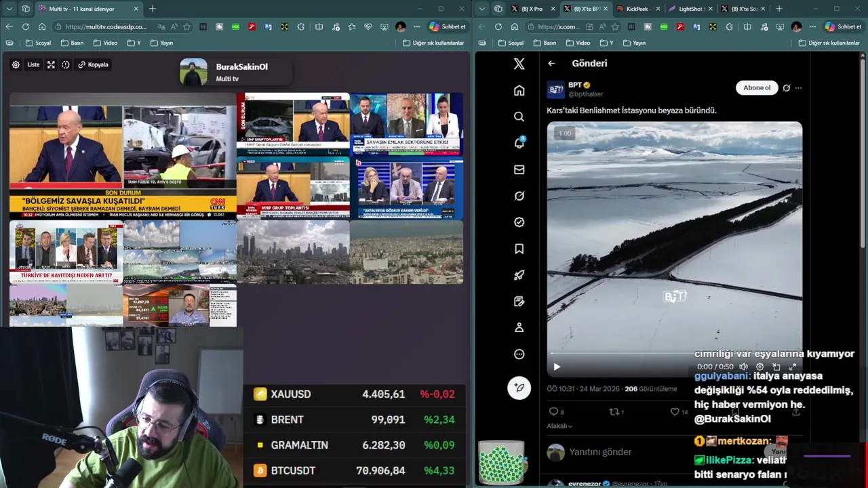The width and height of the screenshot is (868, 488).
Task: Open video settings gear in player
Action: (x=759, y=367)
